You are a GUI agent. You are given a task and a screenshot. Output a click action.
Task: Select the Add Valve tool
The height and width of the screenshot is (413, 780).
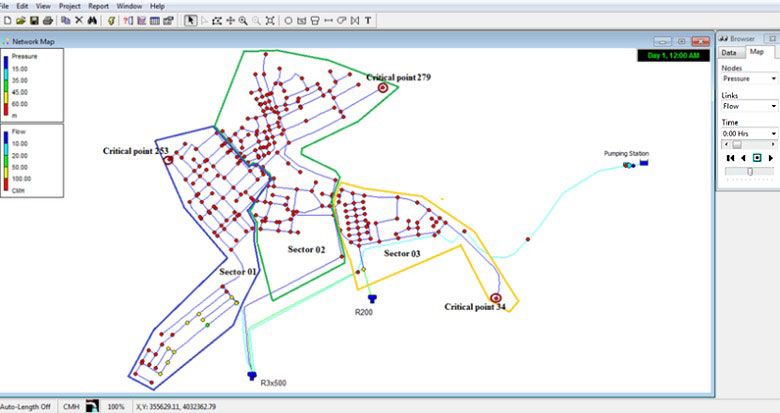point(355,20)
